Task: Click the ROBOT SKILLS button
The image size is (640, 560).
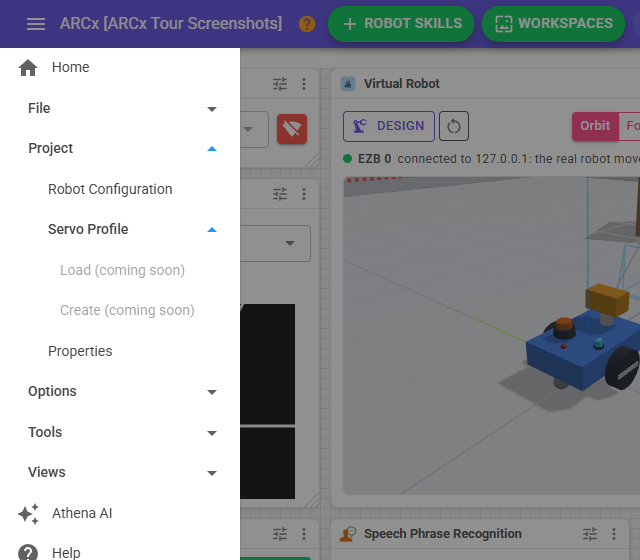Action: [401, 24]
